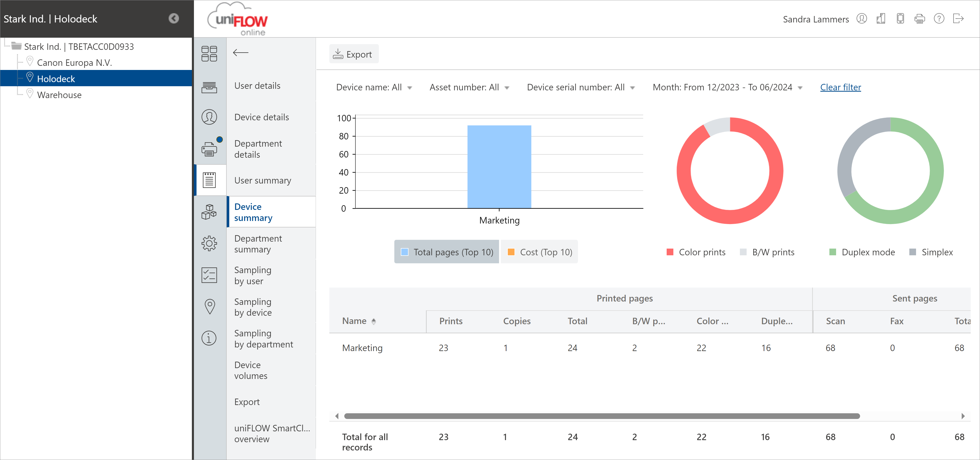
Task: Open the dashboard tiles icon in sidebar
Action: (x=209, y=54)
